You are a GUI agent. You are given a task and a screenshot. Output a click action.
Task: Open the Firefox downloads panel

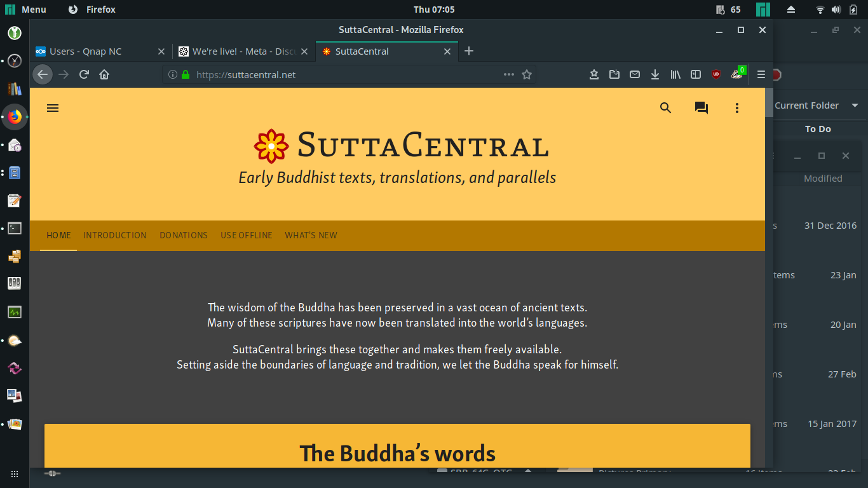click(x=655, y=74)
